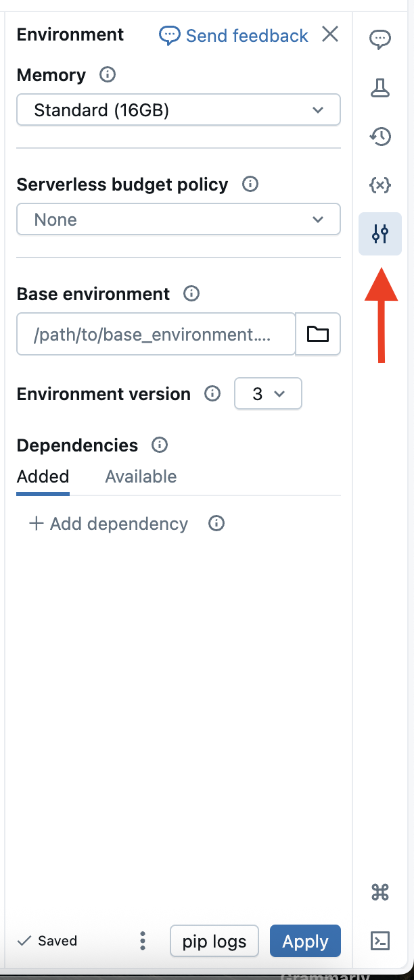Open keyboard shortcuts command icon

click(x=379, y=893)
